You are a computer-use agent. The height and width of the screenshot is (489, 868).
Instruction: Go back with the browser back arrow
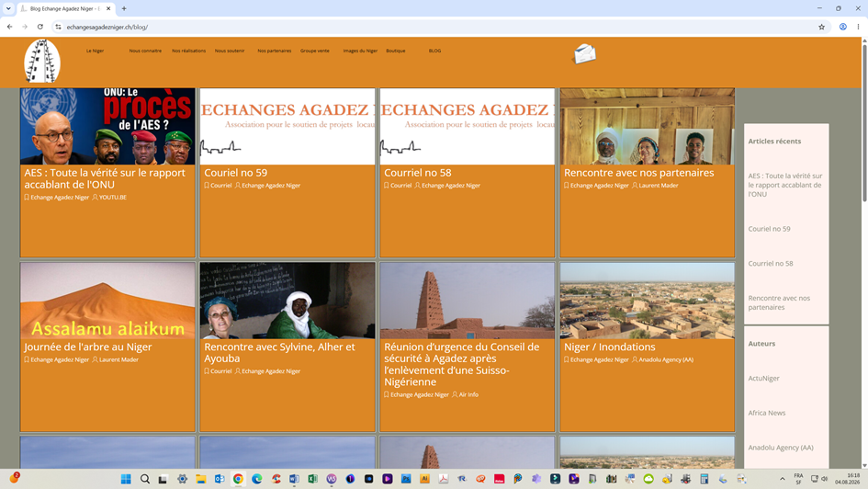[x=9, y=27]
